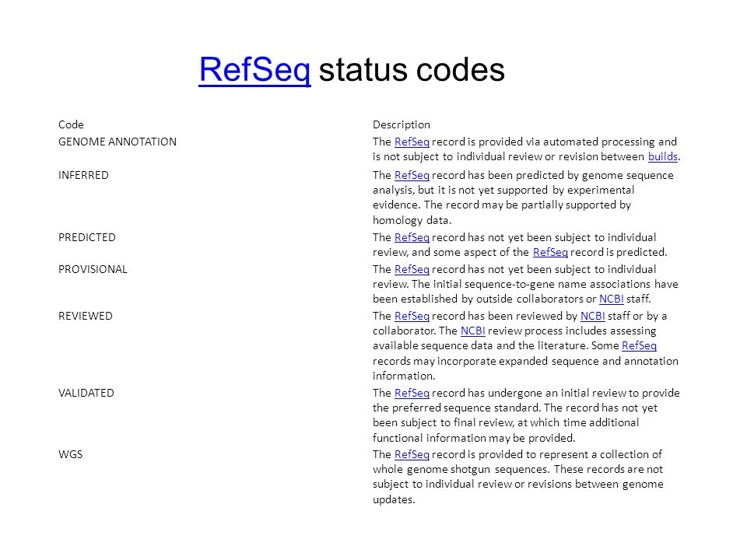Image resolution: width=747 pixels, height=560 pixels.
Task: Open RefSeq link in PROVISIONAL description
Action: [x=412, y=269]
